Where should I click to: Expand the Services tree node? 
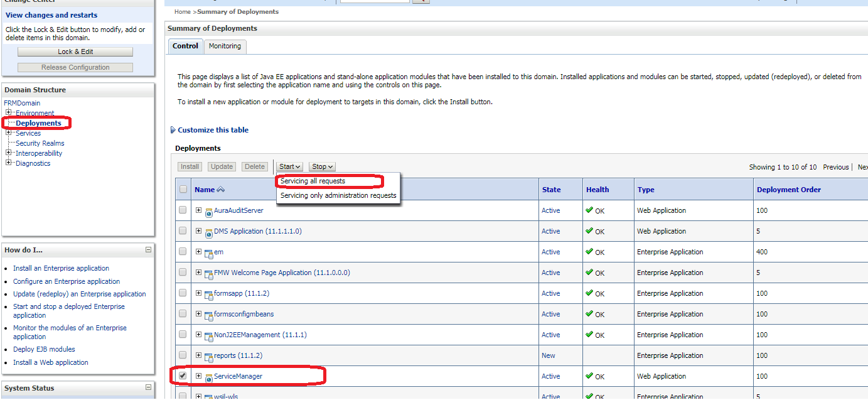pyautogui.click(x=9, y=132)
